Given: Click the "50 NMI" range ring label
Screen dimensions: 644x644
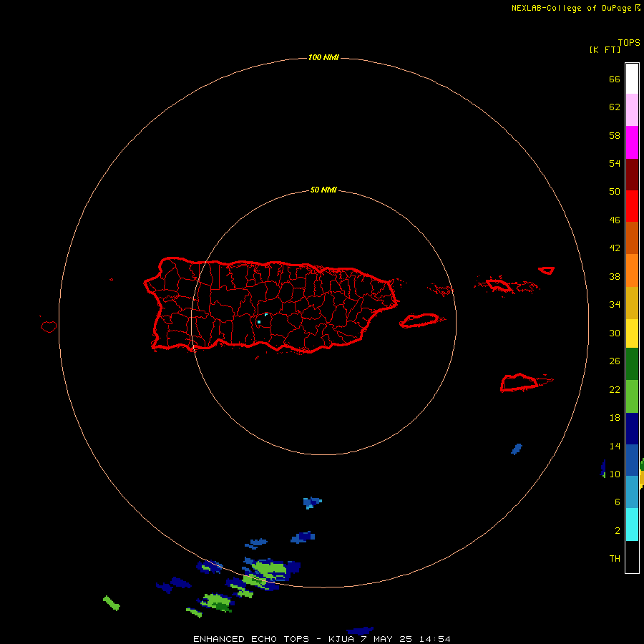Looking at the screenshot, I should (x=323, y=190).
